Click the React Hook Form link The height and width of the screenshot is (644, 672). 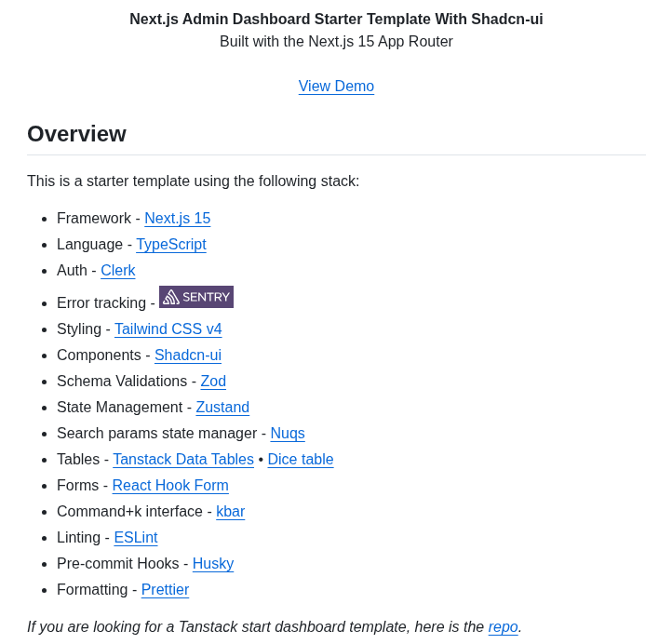tap(170, 486)
